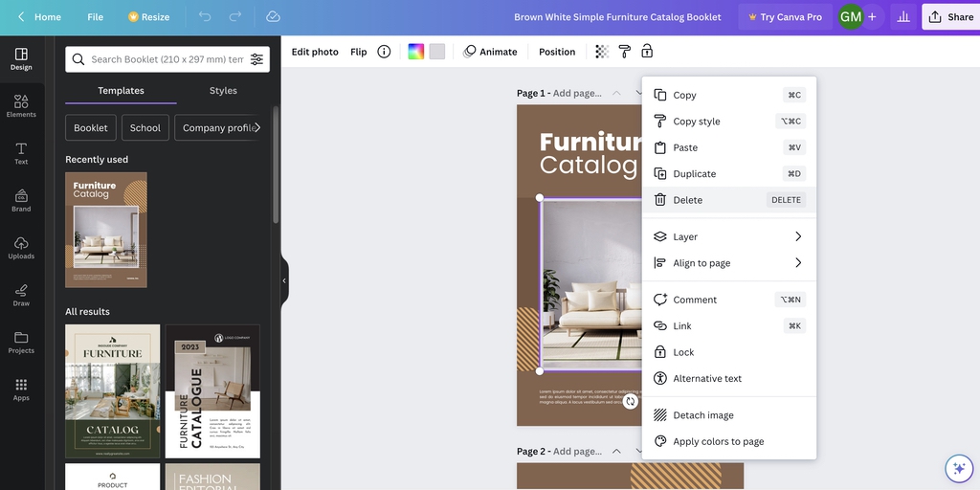The height and width of the screenshot is (490, 980).
Task: Open the Apps panel
Action: coord(21,390)
